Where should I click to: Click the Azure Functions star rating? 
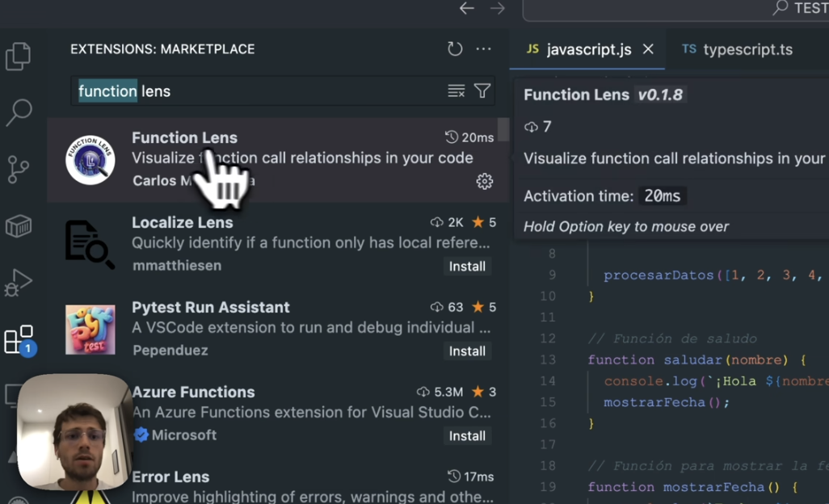[x=484, y=392]
